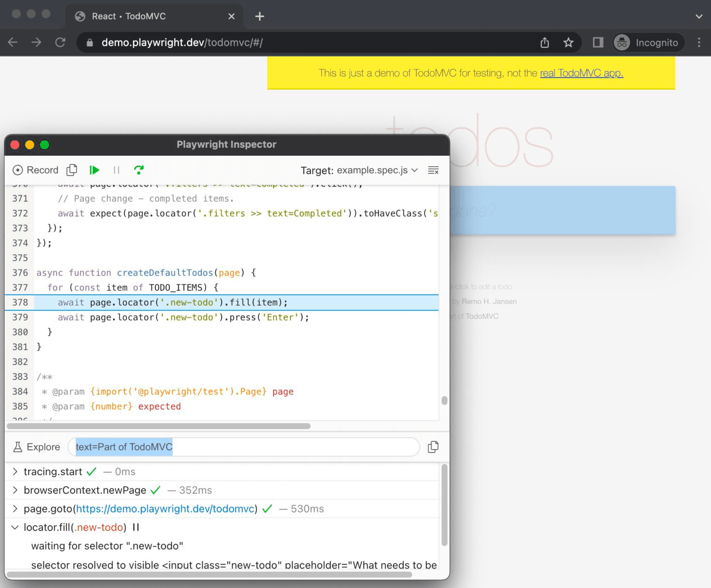Click the log panel horizontal scrollbar
711x588 pixels.
pos(209,575)
